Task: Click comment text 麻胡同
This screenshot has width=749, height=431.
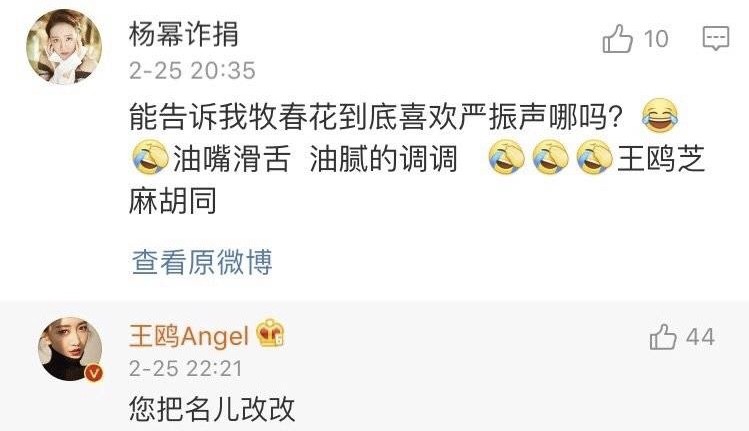Action: click(173, 201)
